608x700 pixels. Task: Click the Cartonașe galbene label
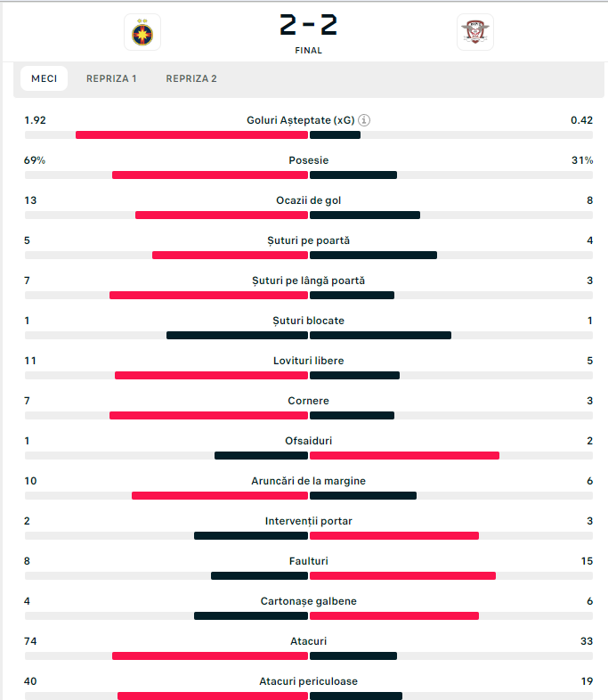pyautogui.click(x=308, y=601)
